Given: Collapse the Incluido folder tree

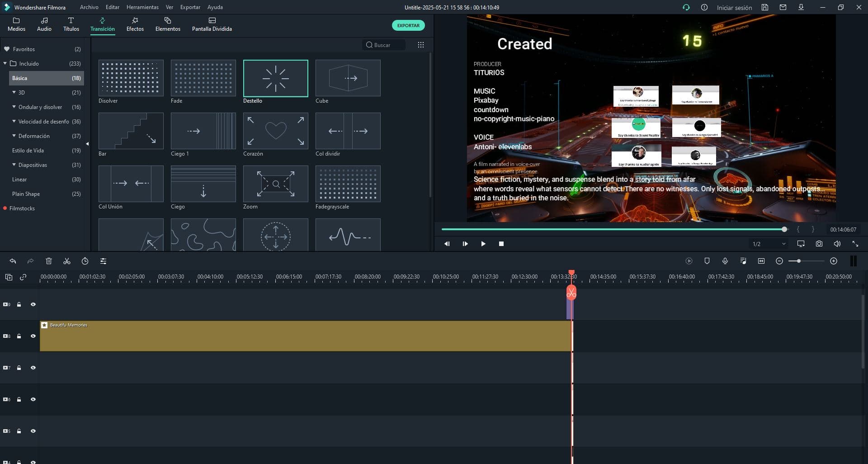Looking at the screenshot, I should (x=5, y=63).
